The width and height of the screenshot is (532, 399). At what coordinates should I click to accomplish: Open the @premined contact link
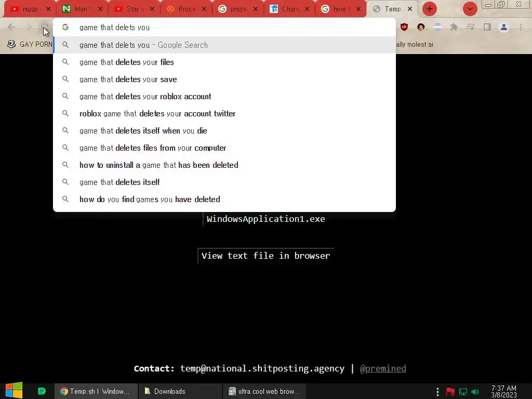(383, 368)
